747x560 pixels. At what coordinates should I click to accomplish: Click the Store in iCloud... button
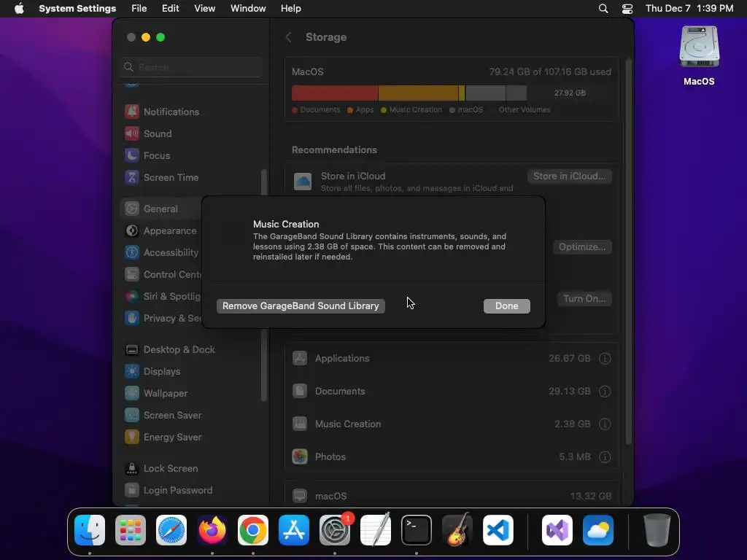click(x=569, y=176)
